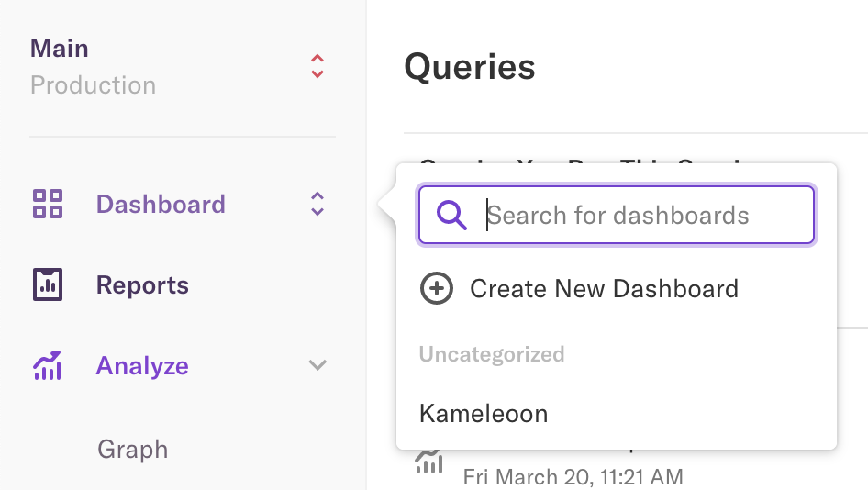Click the plus circle icon

pyautogui.click(x=436, y=289)
